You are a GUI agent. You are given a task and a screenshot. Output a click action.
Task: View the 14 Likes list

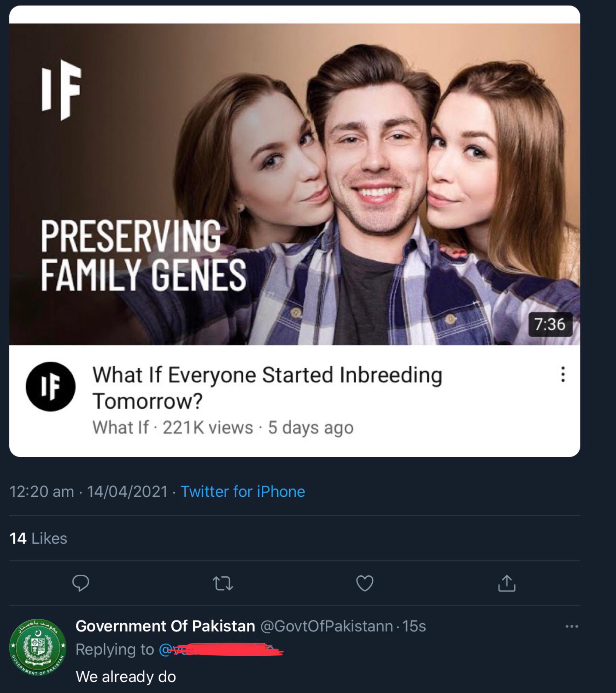point(38,538)
